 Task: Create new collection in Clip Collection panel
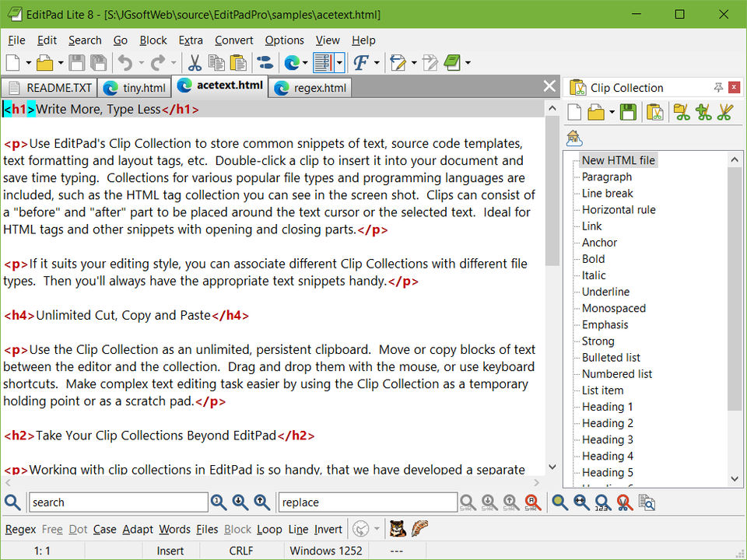pos(574,112)
